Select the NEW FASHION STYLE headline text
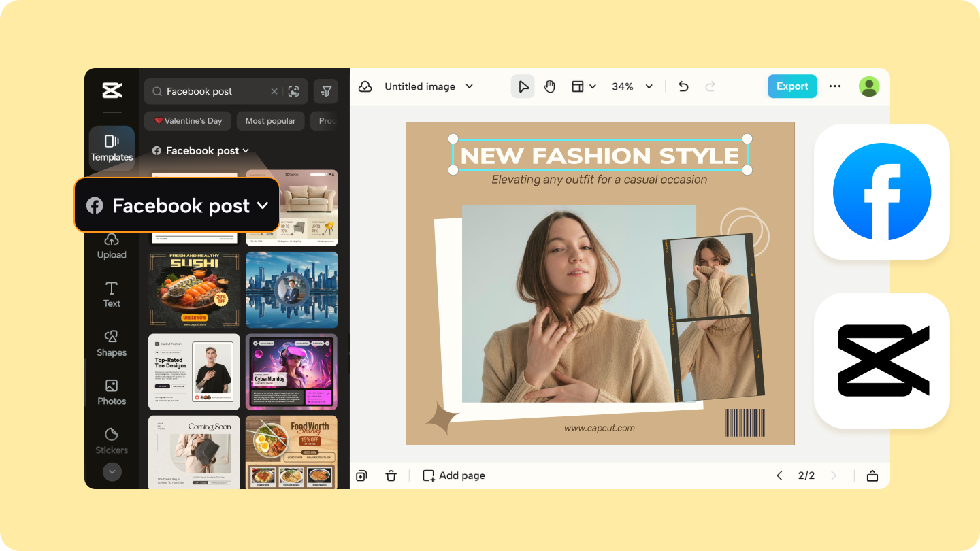 pos(600,156)
